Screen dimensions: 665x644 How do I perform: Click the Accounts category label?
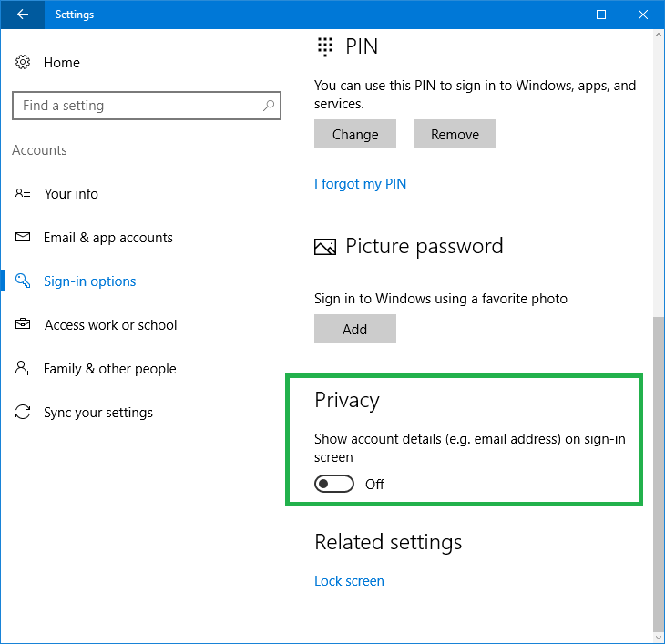[39, 150]
